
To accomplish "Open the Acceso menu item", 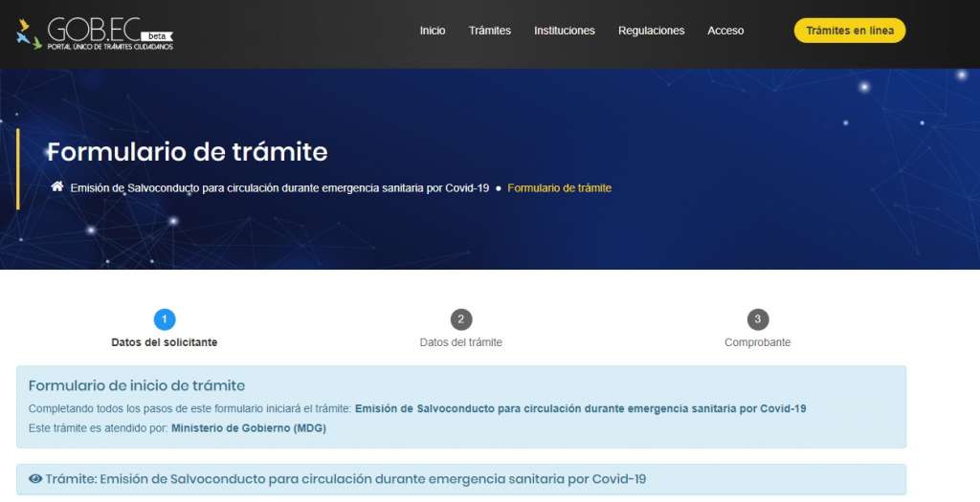I will 725,31.
